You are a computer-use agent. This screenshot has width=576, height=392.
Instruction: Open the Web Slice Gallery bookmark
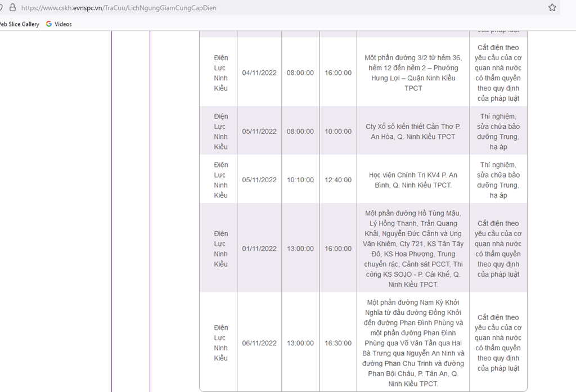coord(19,24)
